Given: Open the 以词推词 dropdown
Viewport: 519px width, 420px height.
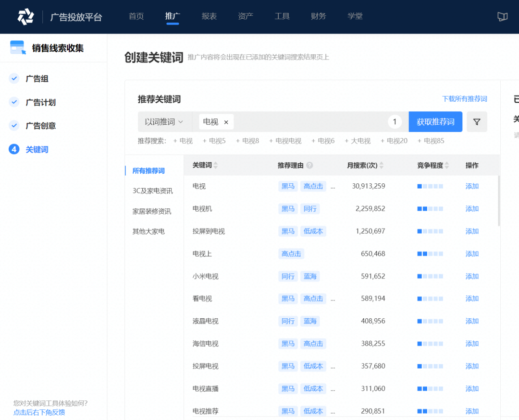Looking at the screenshot, I should (x=164, y=122).
